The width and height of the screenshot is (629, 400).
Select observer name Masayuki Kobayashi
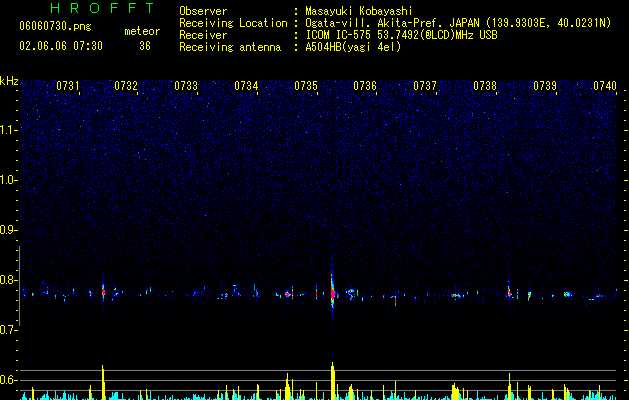359,11
